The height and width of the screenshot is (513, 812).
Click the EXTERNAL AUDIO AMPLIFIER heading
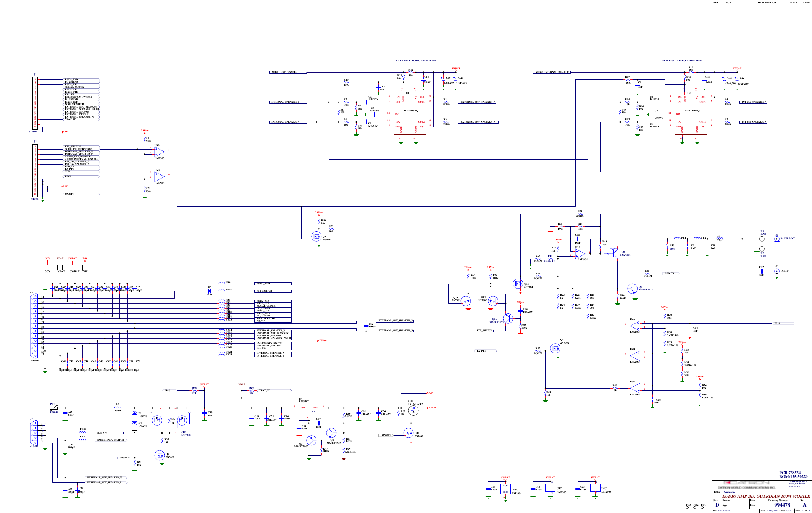pos(416,61)
